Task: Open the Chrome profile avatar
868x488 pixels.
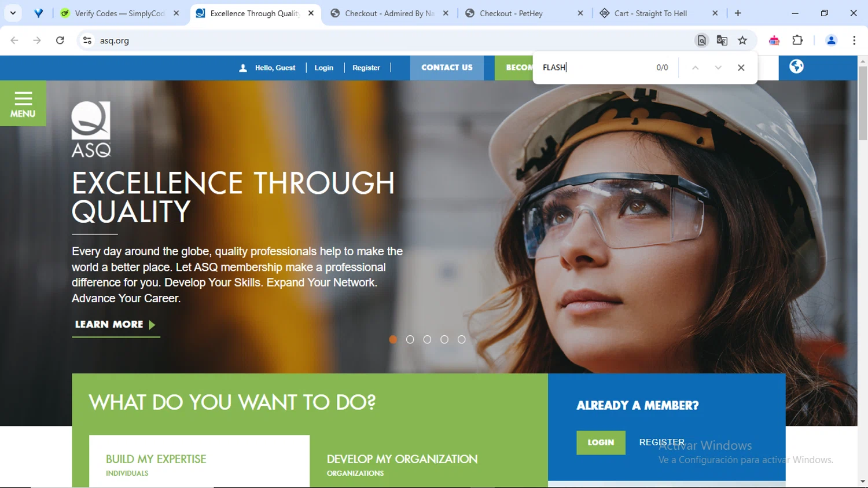Action: click(831, 41)
